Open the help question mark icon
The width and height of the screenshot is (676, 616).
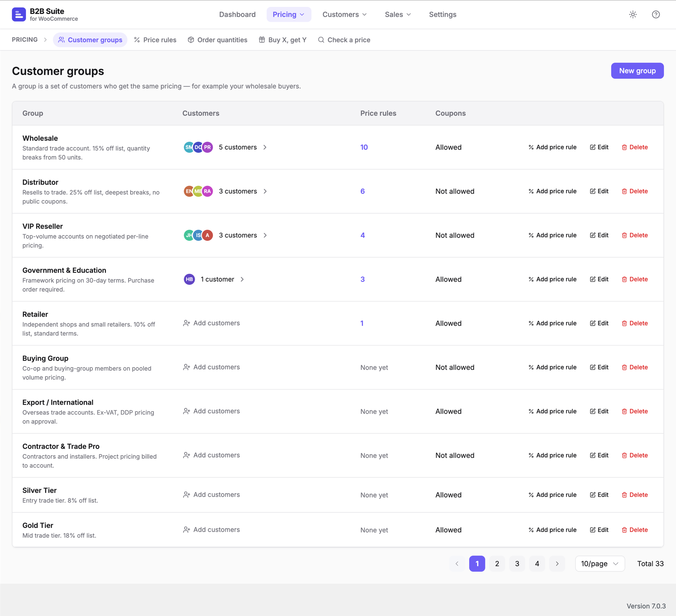point(656,14)
